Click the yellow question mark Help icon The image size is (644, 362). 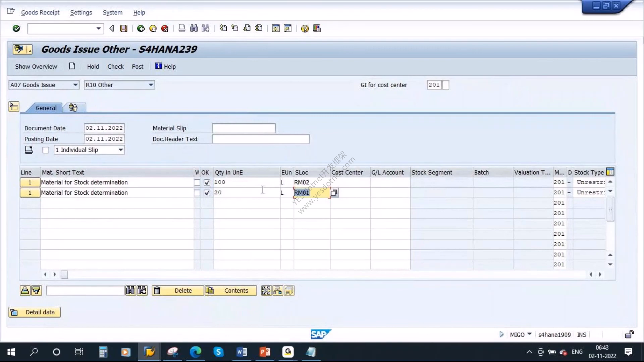tap(305, 28)
